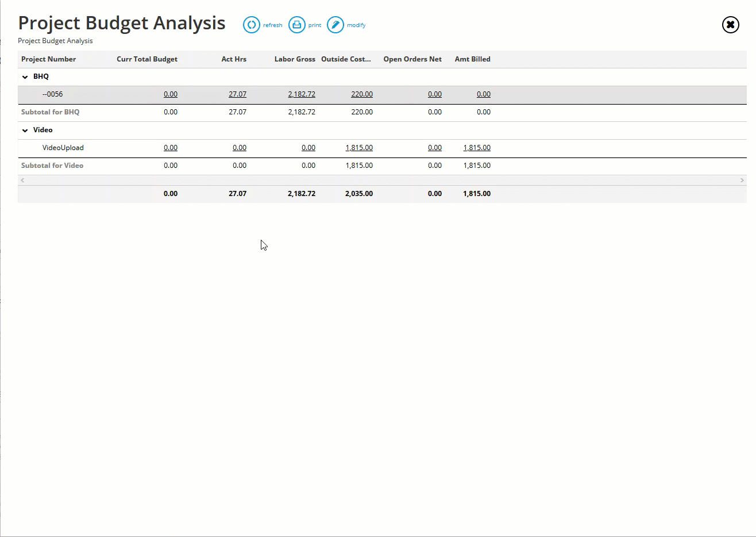Image resolution: width=756 pixels, height=537 pixels.
Task: Open Amt Billed 0.00 link for --0056
Action: (484, 94)
